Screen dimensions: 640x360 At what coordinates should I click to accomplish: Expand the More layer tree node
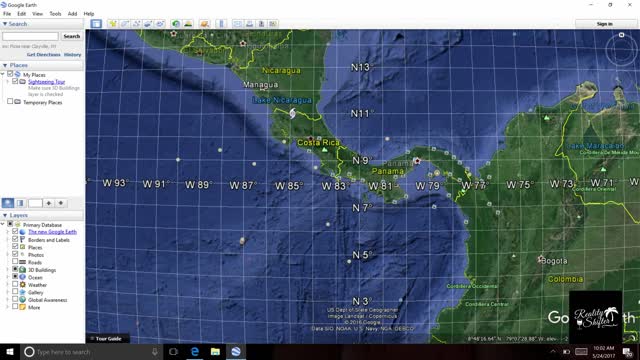tap(8, 307)
